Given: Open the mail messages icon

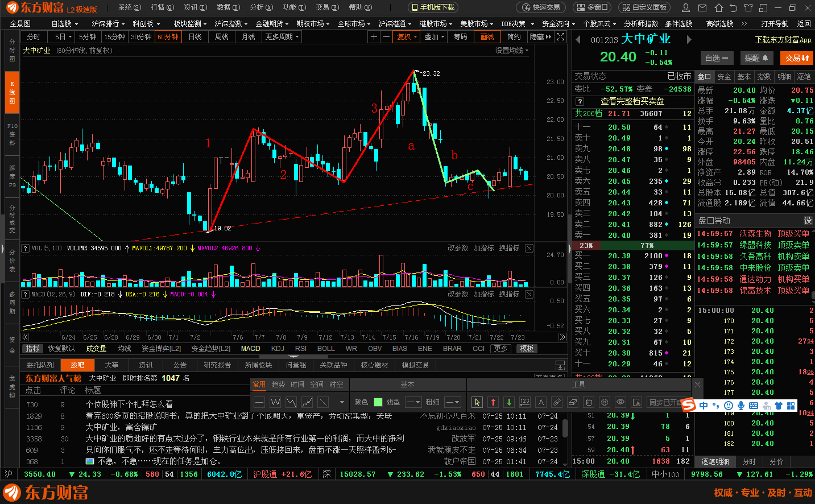Looking at the screenshot, I should pos(703,8).
